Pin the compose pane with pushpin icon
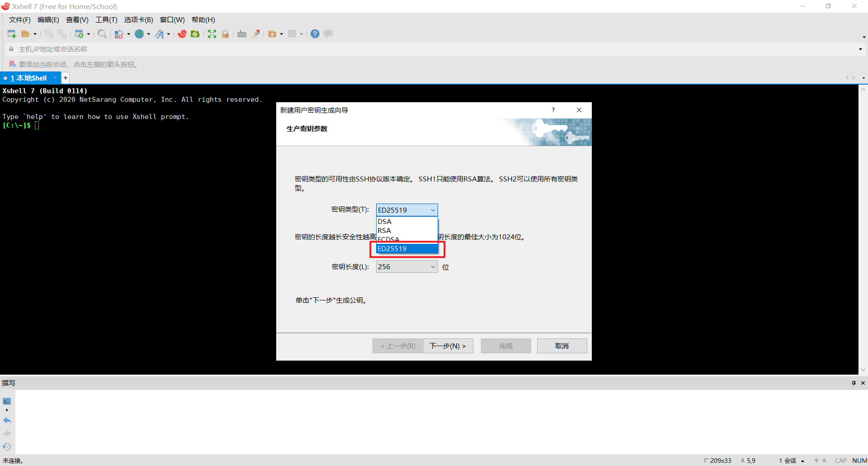This screenshot has width=868, height=466. coord(854,383)
